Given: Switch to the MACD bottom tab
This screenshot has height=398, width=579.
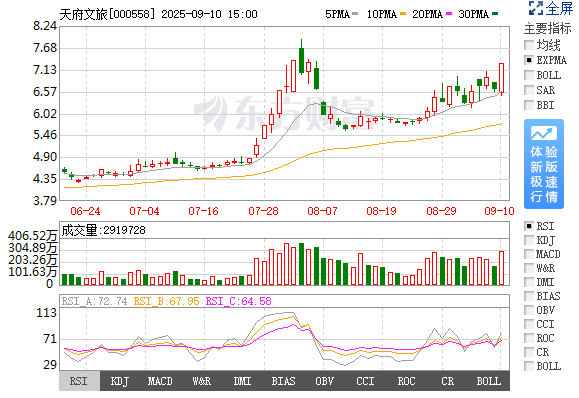Looking at the screenshot, I should [160, 381].
